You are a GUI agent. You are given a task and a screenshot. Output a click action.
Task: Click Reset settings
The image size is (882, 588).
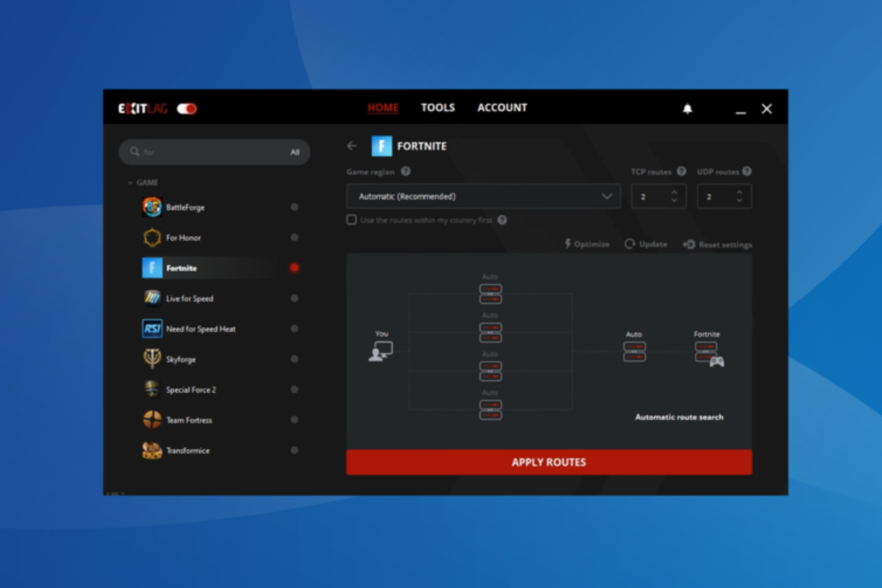(717, 244)
